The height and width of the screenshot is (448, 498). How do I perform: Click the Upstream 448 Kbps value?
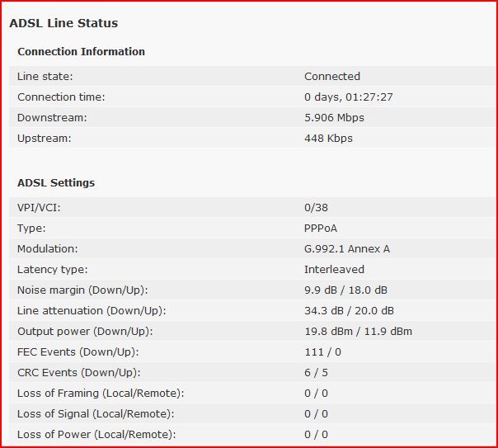coord(328,139)
